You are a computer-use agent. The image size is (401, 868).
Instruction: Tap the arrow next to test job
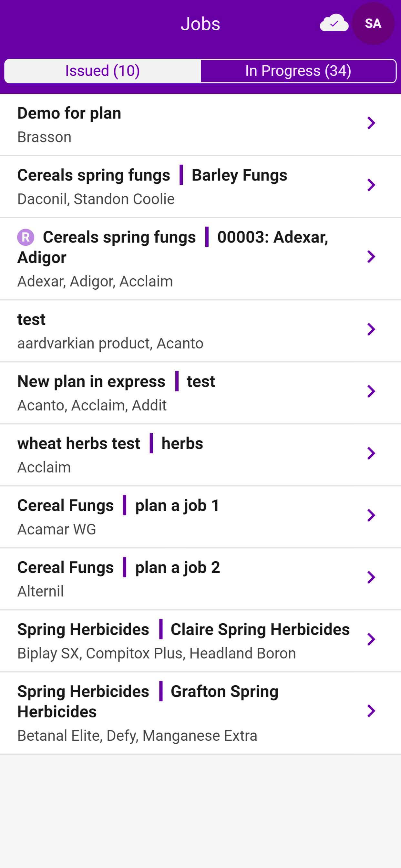coord(371,329)
